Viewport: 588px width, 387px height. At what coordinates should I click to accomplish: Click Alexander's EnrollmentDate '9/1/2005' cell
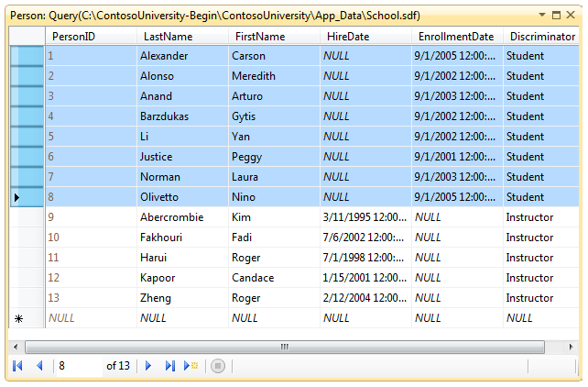pyautogui.click(x=457, y=56)
